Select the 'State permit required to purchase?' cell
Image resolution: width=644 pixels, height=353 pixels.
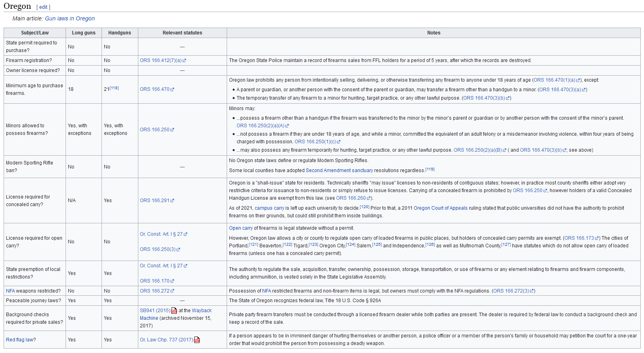coord(35,47)
